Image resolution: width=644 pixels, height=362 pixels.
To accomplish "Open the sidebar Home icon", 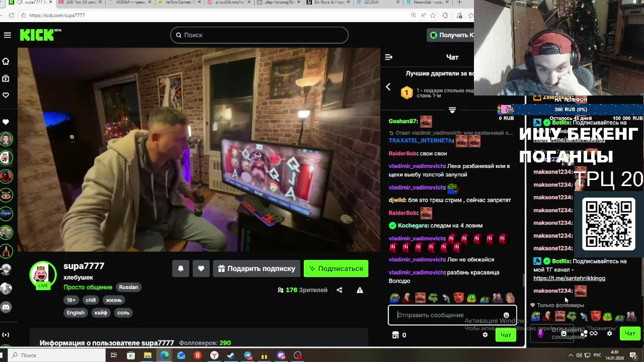I will (x=6, y=61).
